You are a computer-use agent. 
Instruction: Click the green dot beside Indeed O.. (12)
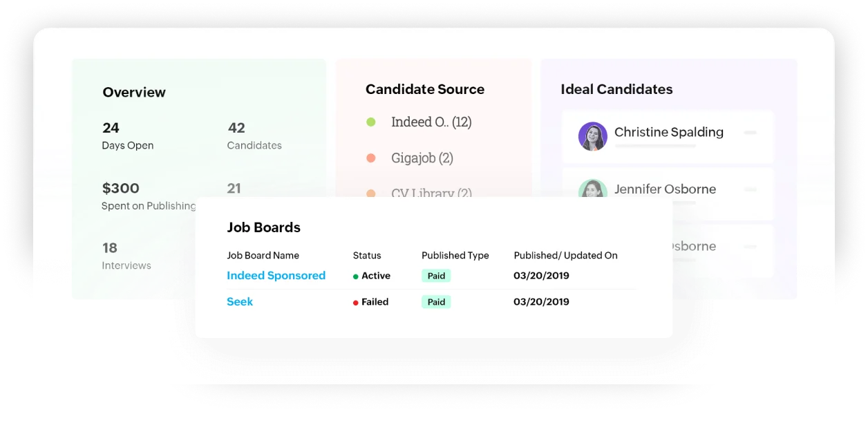(x=370, y=122)
